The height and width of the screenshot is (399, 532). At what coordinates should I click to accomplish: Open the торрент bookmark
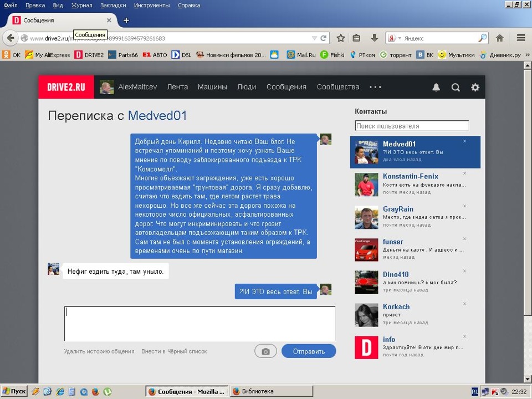[395, 55]
